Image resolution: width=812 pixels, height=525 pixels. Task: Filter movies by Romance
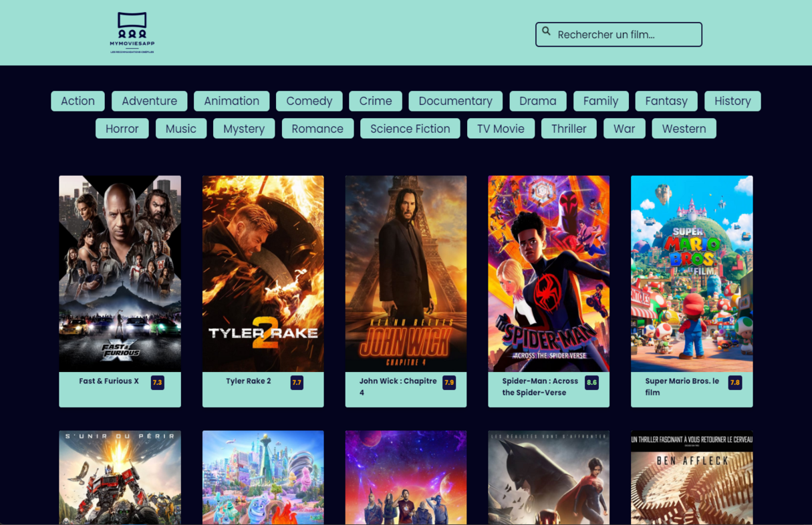(317, 128)
